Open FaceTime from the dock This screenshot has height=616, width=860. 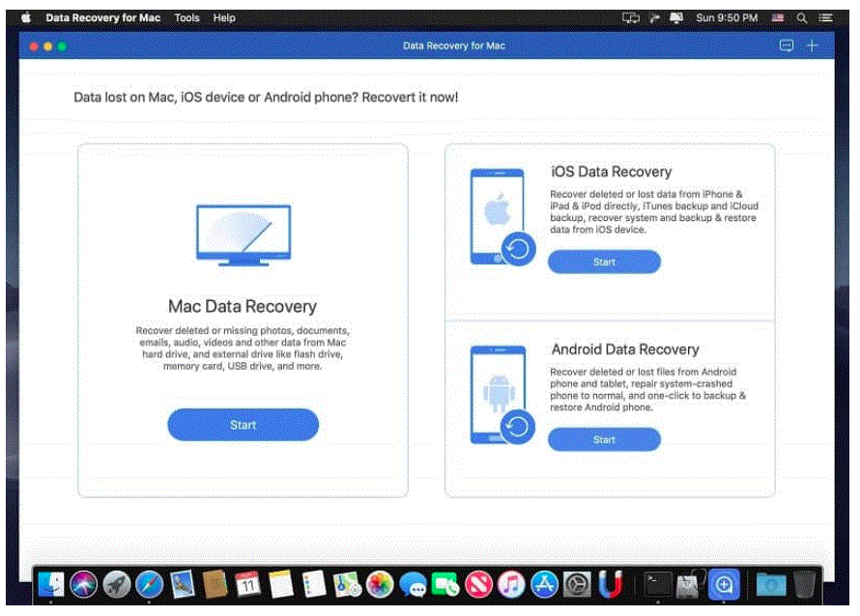coord(445,585)
